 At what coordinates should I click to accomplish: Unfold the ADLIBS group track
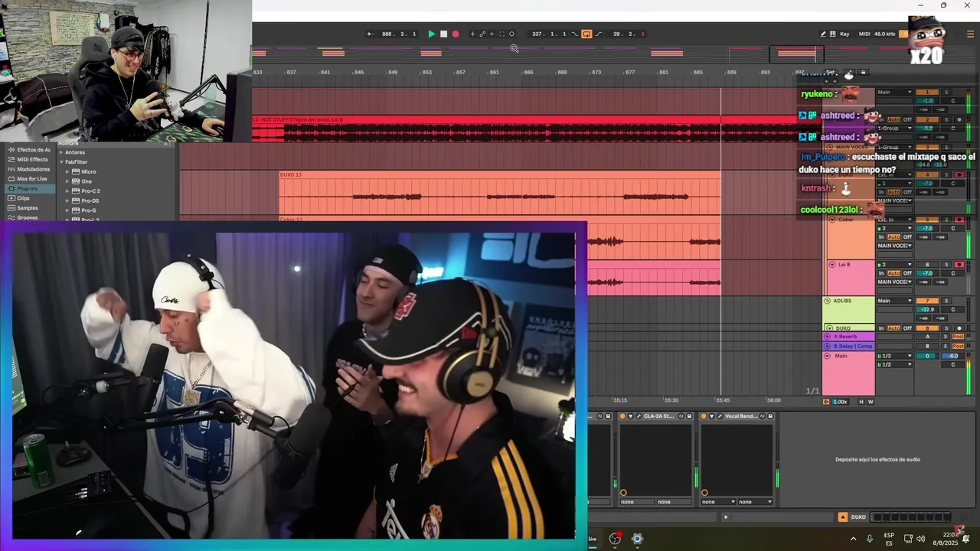coord(827,301)
